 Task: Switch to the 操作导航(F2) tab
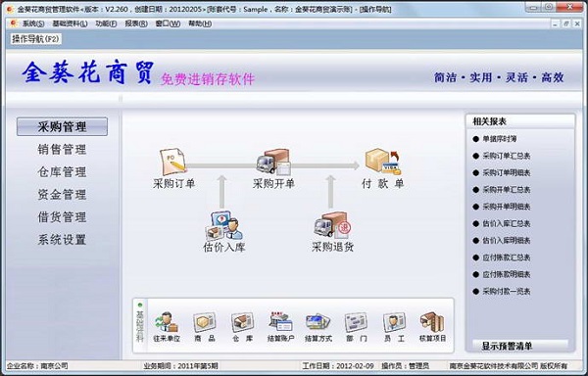[35, 39]
